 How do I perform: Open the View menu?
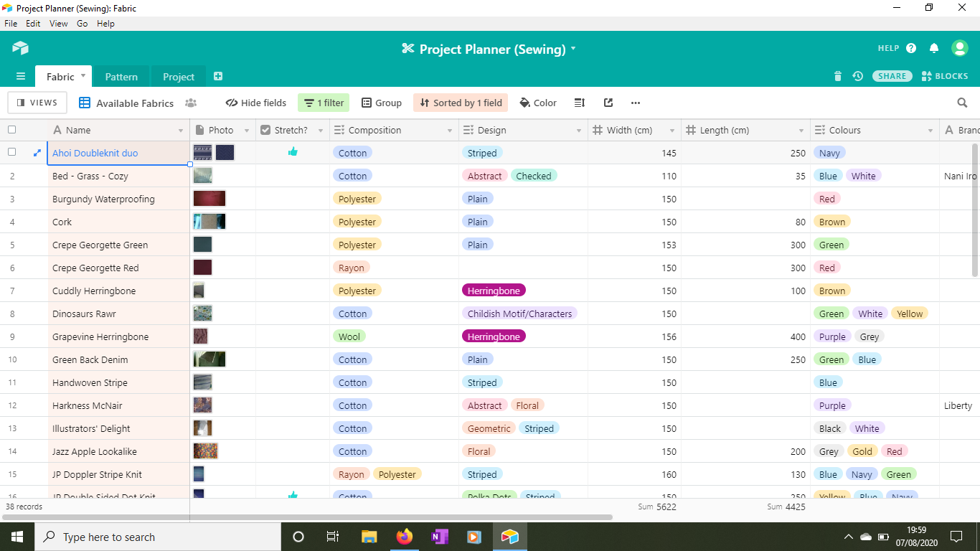(59, 23)
